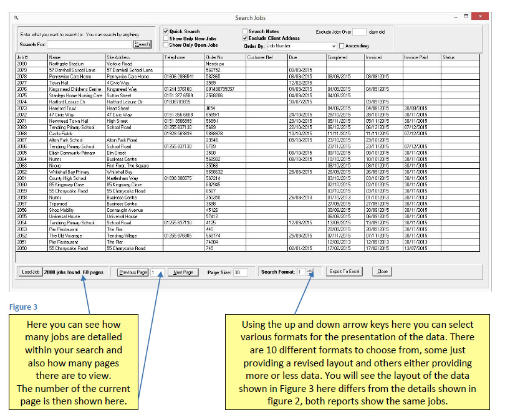505x420 pixels.
Task: Click the Completed column header
Action: click(x=345, y=57)
